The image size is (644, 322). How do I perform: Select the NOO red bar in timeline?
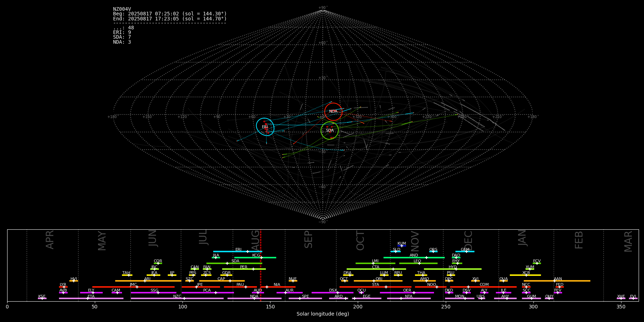pyautogui.click(x=431, y=287)
